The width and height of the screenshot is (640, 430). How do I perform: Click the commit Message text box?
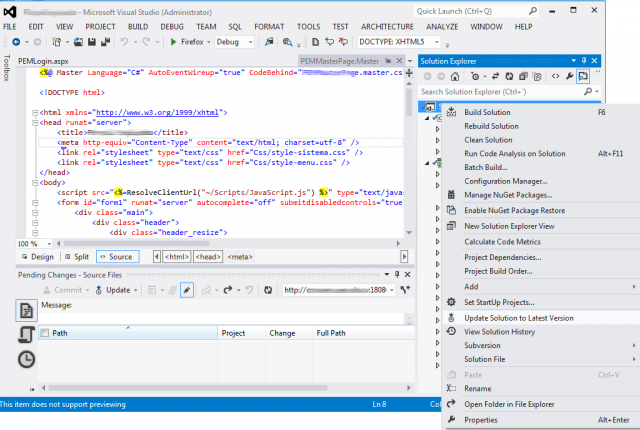click(x=222, y=318)
